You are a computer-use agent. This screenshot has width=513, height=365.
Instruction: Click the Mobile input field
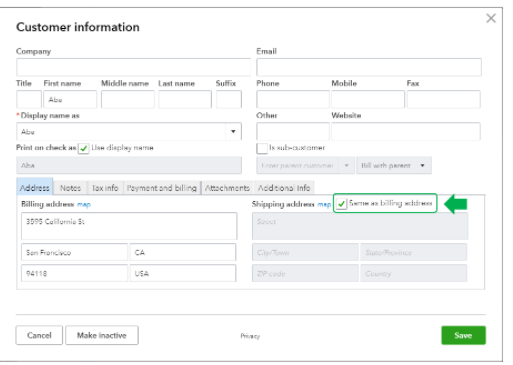[368, 99]
